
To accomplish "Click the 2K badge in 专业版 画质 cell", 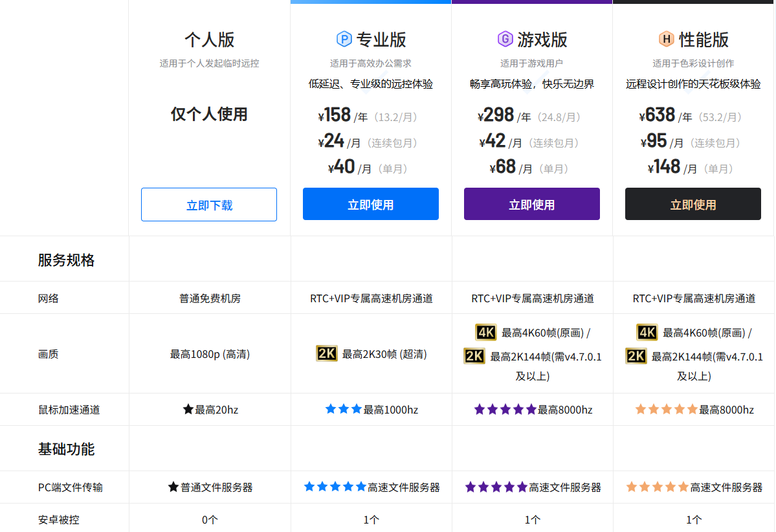I will tap(327, 354).
